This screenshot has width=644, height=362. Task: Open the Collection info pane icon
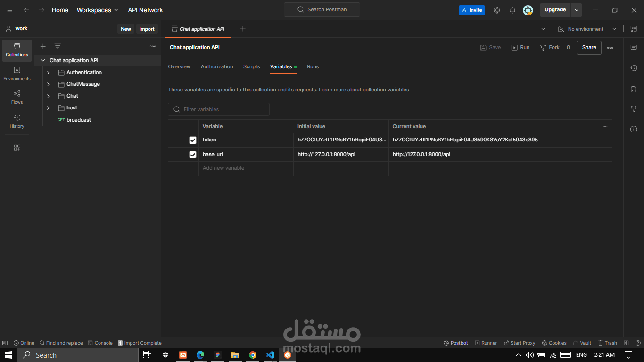pyautogui.click(x=634, y=129)
